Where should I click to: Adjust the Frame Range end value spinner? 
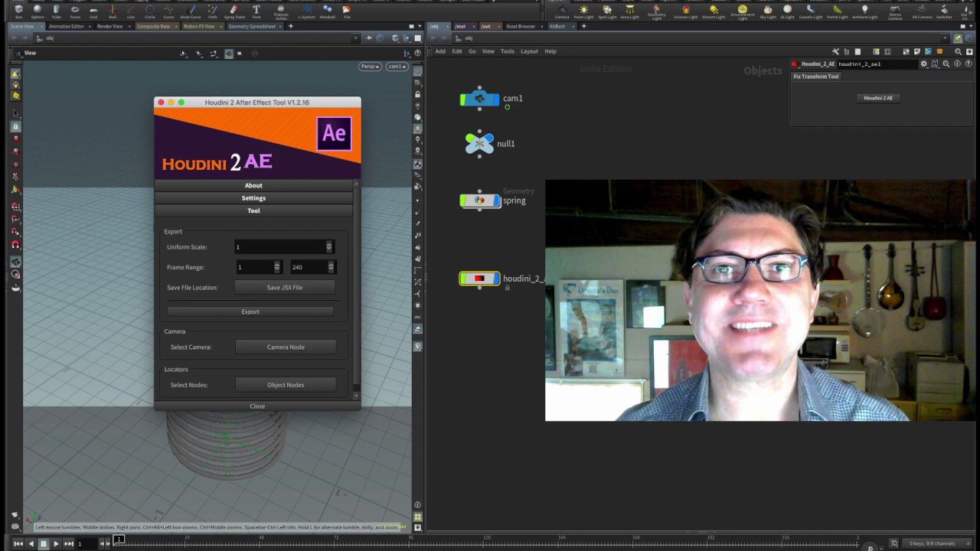click(331, 267)
